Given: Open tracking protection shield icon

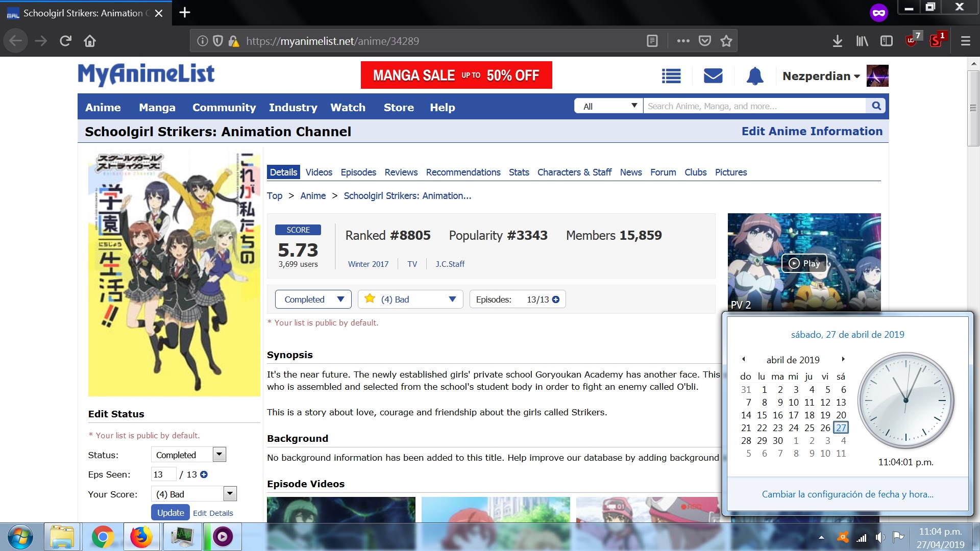Looking at the screenshot, I should (x=218, y=41).
